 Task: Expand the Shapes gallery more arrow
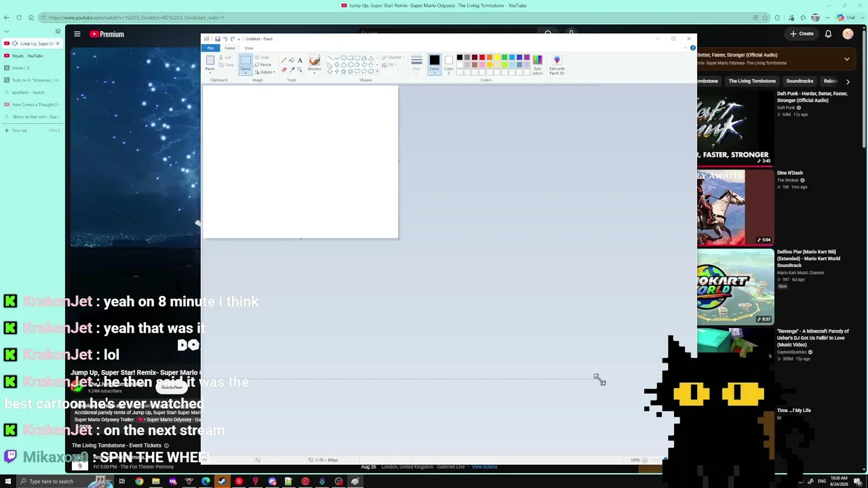376,70
